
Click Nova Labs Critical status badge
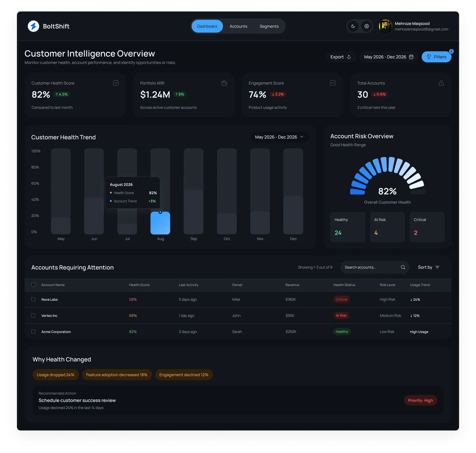point(341,300)
